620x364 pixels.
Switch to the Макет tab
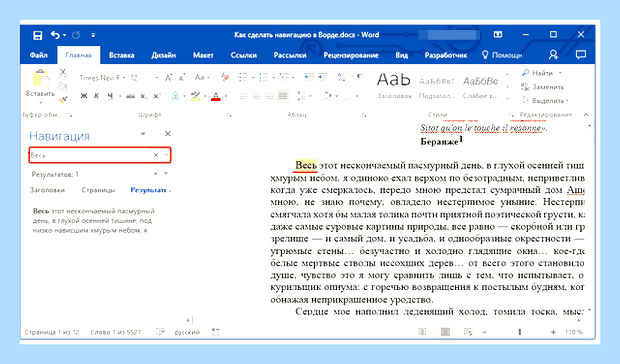coord(203,55)
